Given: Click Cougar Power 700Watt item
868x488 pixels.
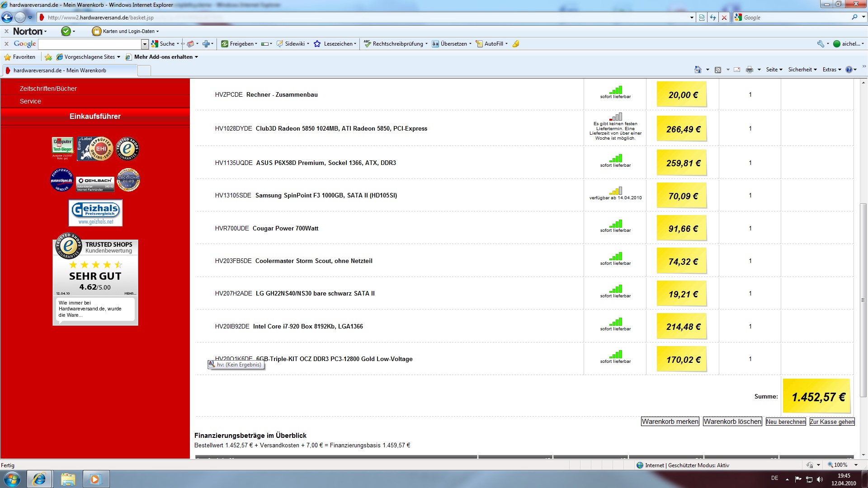Looking at the screenshot, I should tap(285, 229).
